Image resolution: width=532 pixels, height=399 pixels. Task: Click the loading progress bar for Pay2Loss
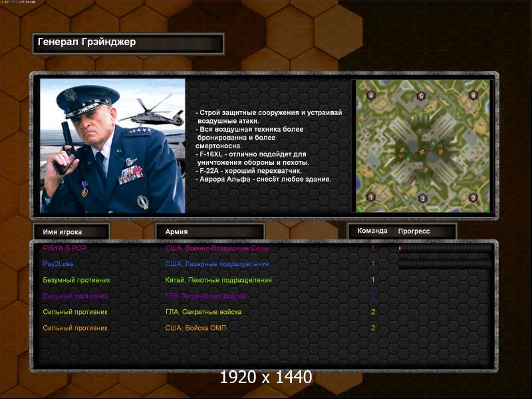click(x=445, y=264)
